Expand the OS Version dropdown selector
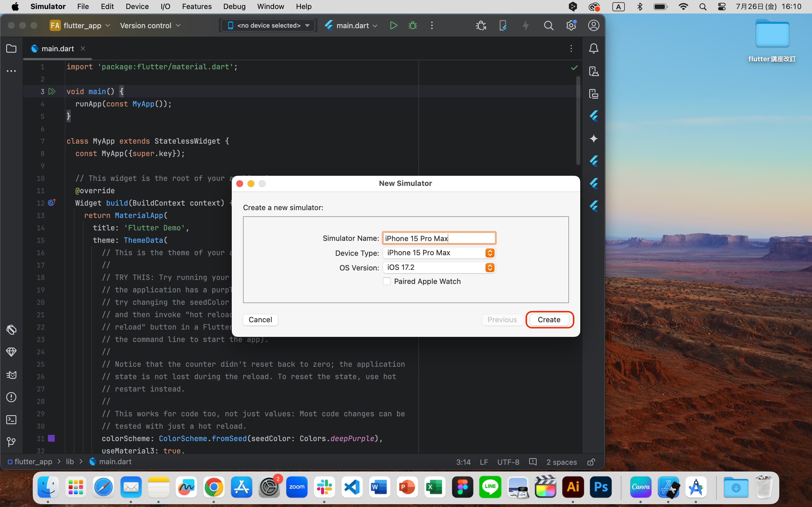This screenshot has height=507, width=812. [491, 267]
